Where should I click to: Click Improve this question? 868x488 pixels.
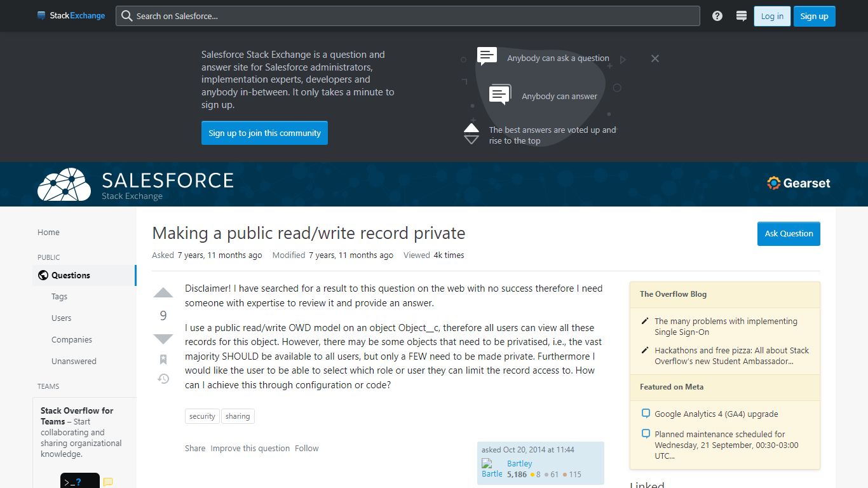pos(250,448)
